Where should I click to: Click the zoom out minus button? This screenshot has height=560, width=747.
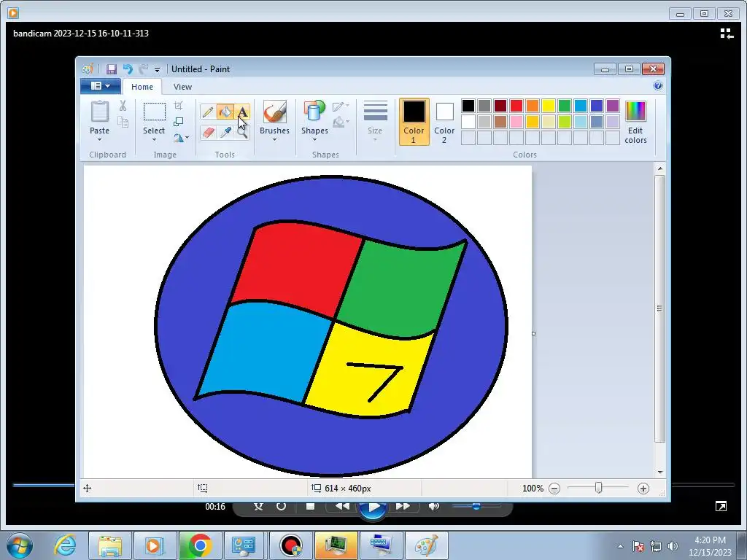coord(554,489)
